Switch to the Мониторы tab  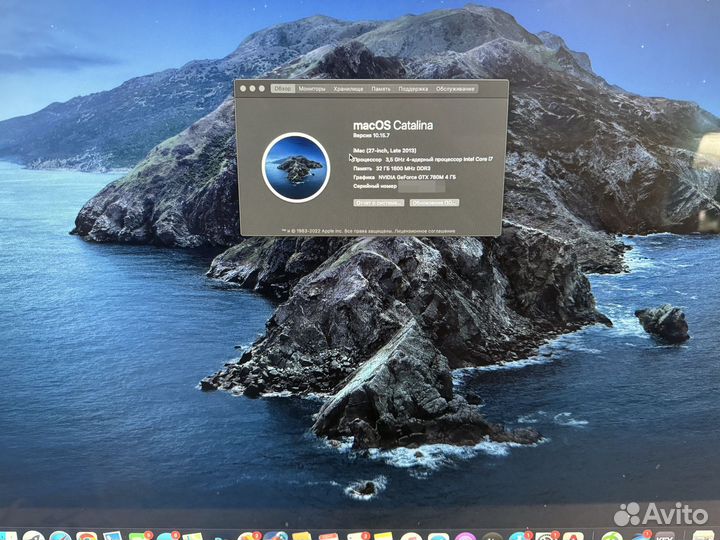(x=312, y=89)
